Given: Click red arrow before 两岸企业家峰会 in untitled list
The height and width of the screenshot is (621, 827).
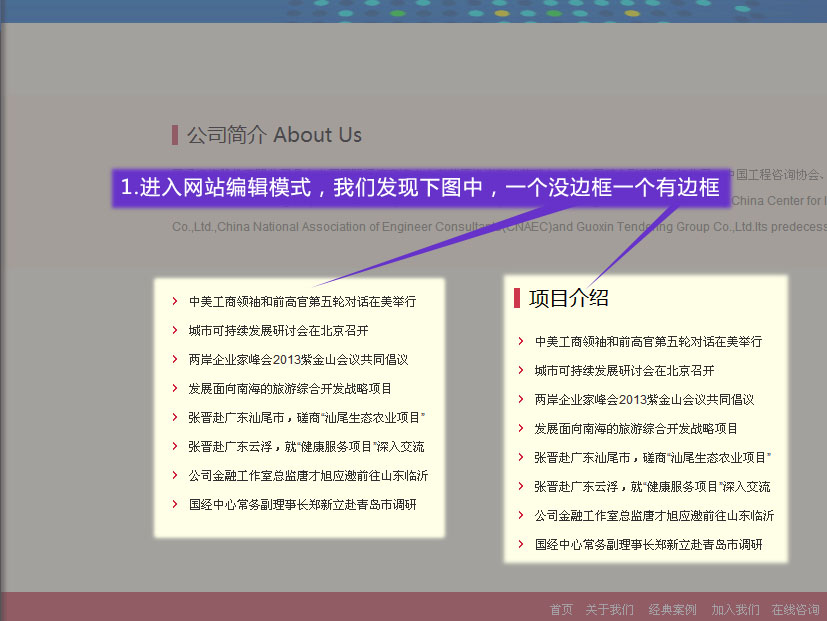Looking at the screenshot, I should pyautogui.click(x=175, y=359).
